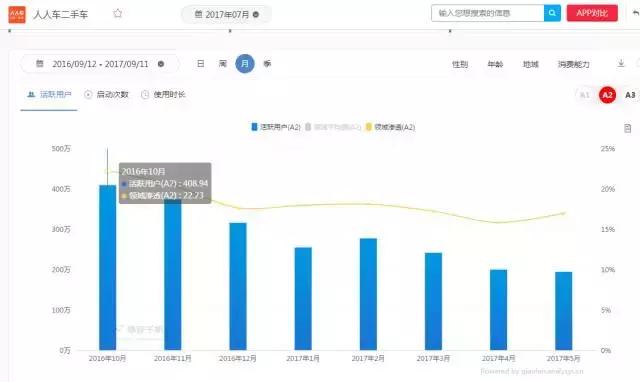
Task: Switch to the 使用时长 tab
Action: [x=163, y=95]
